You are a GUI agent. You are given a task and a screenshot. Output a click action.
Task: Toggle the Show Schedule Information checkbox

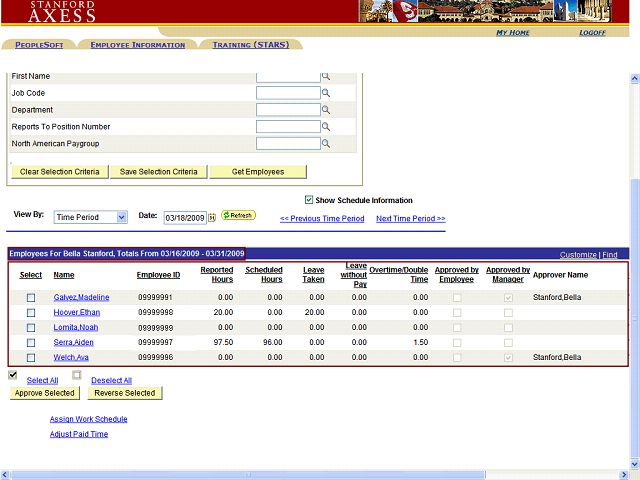(x=309, y=200)
